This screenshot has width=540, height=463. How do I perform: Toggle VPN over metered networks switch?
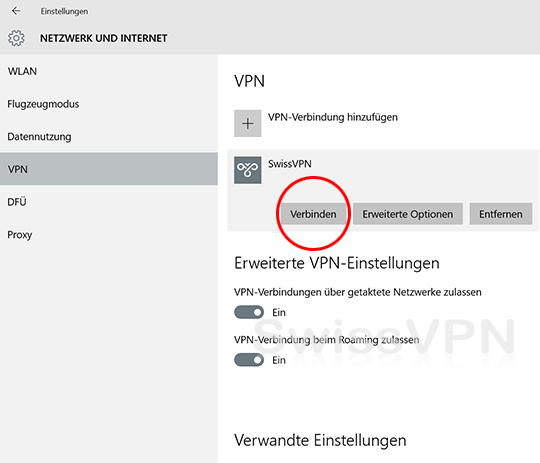[x=249, y=312]
